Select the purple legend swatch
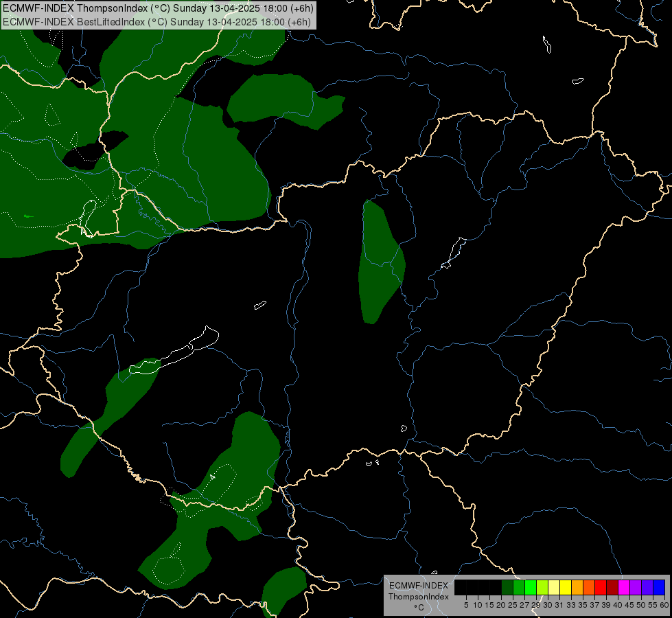 point(636,587)
